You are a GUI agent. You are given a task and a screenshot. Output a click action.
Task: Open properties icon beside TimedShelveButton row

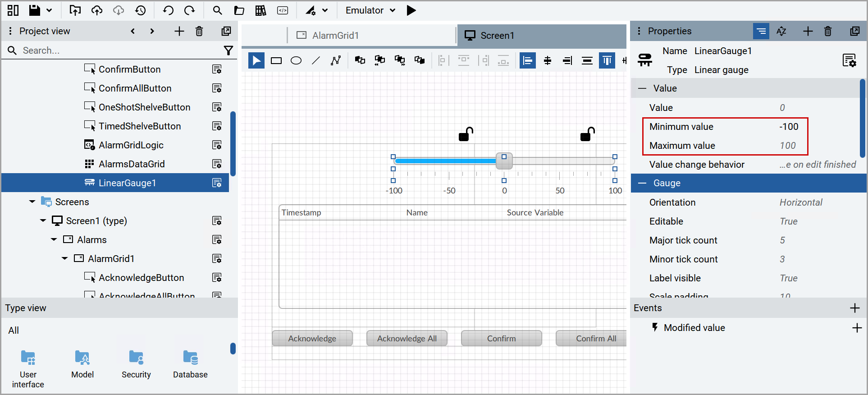[217, 126]
